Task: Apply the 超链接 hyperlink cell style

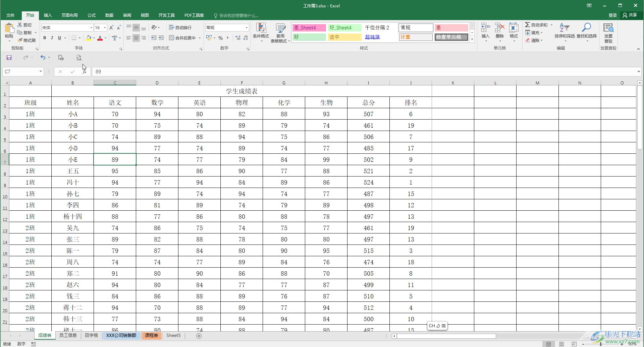Action: pos(372,37)
